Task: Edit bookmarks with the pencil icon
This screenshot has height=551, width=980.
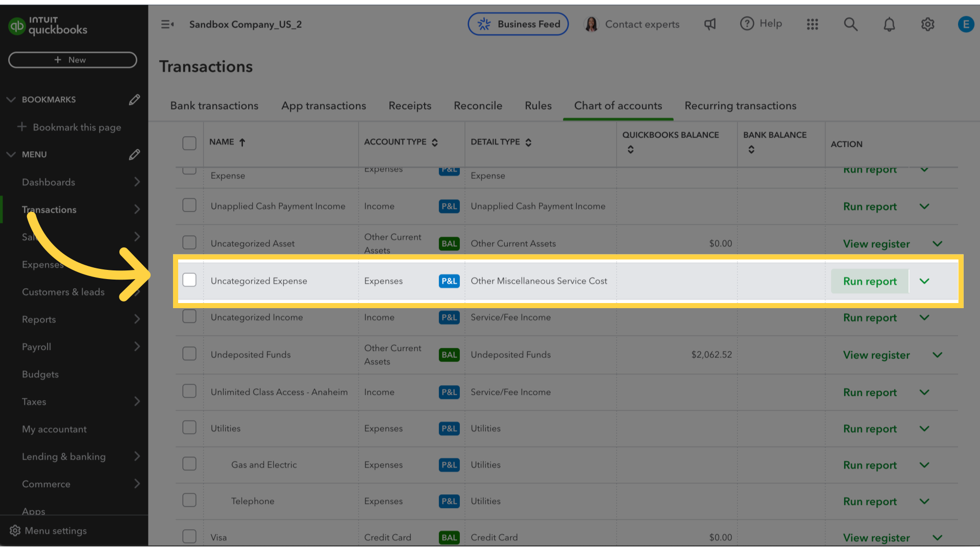Action: coord(134,99)
